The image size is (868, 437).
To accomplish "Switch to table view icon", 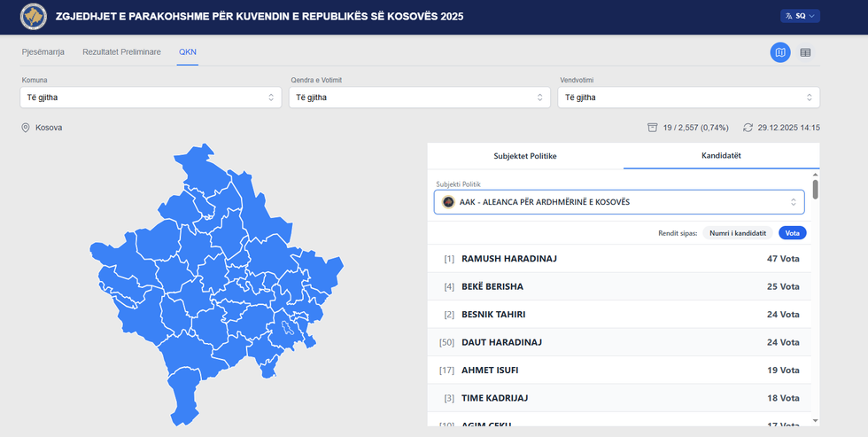I will [805, 52].
